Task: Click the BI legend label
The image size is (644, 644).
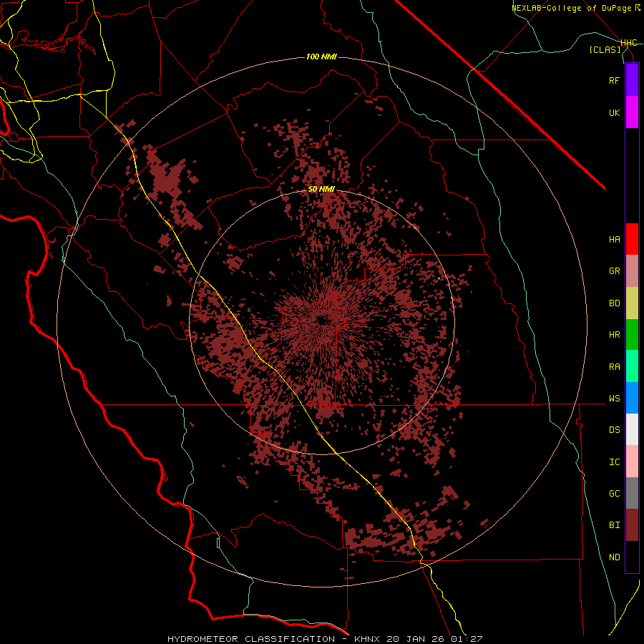Action: coord(615,525)
